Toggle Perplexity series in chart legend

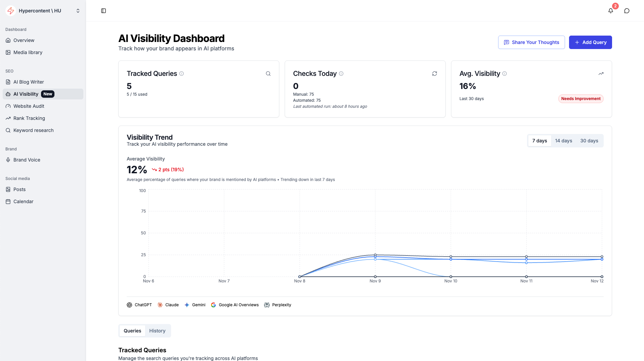tap(278, 305)
